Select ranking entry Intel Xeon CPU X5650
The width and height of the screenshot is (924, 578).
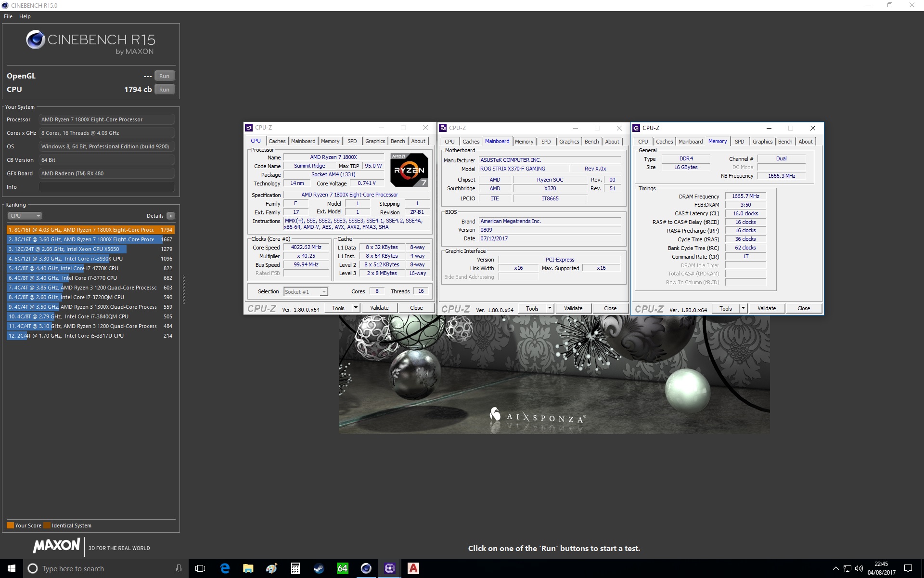[x=90, y=249]
